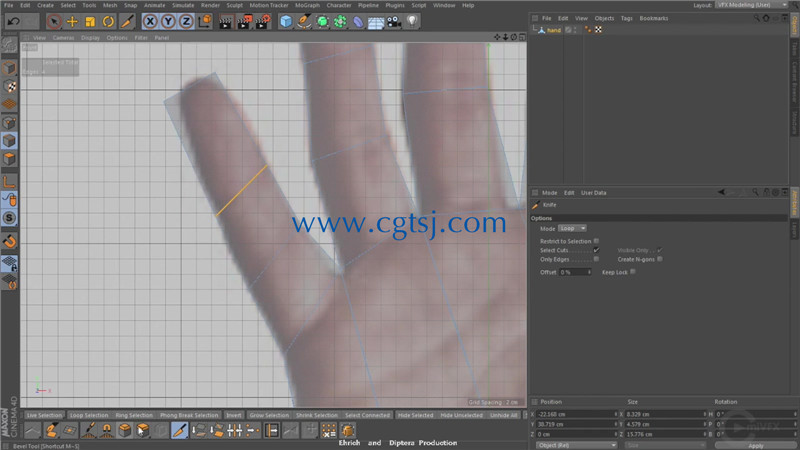Screen dimensions: 800x450
Task: Activate the Rotate tool icon
Action: tap(108, 21)
